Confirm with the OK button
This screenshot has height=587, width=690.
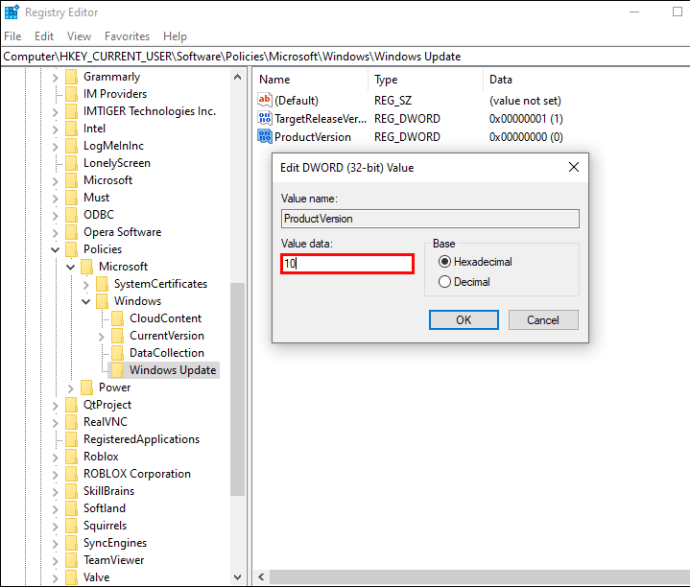coord(464,320)
